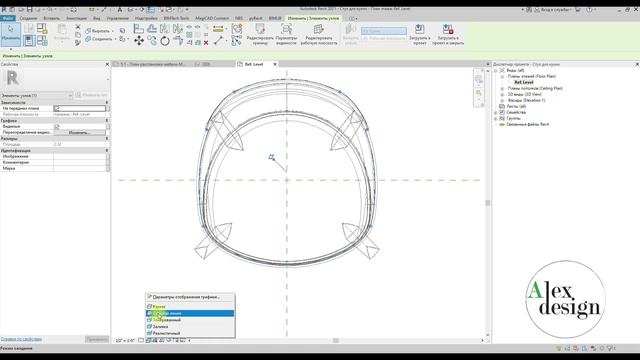Viewport: 640px width, 360px height.
Task: Click the Справка по свойствам link
Action: pos(21,339)
